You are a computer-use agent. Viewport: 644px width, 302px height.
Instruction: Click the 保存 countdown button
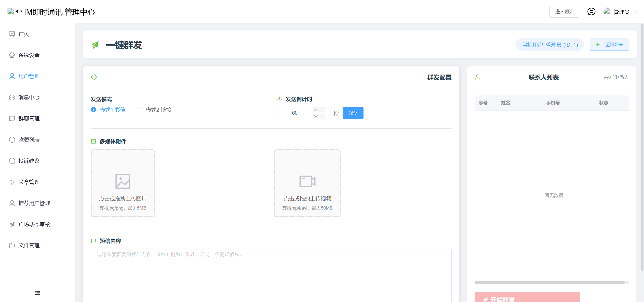(x=353, y=113)
